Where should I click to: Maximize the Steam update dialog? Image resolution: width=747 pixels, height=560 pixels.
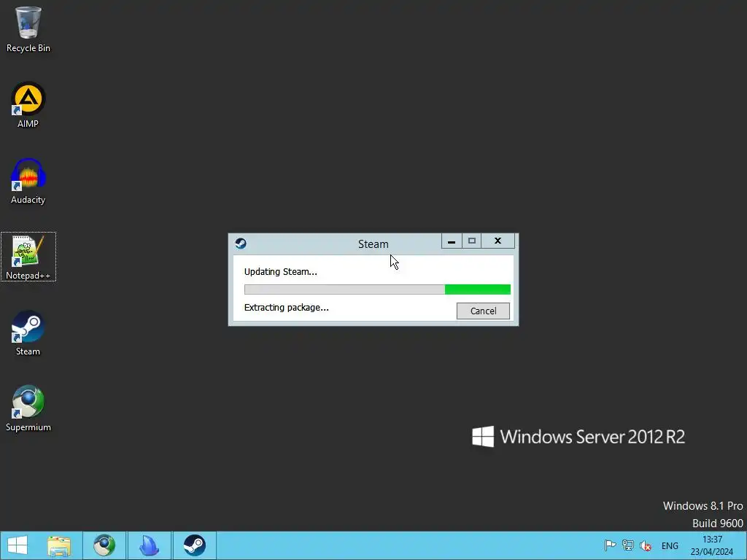[x=472, y=241]
